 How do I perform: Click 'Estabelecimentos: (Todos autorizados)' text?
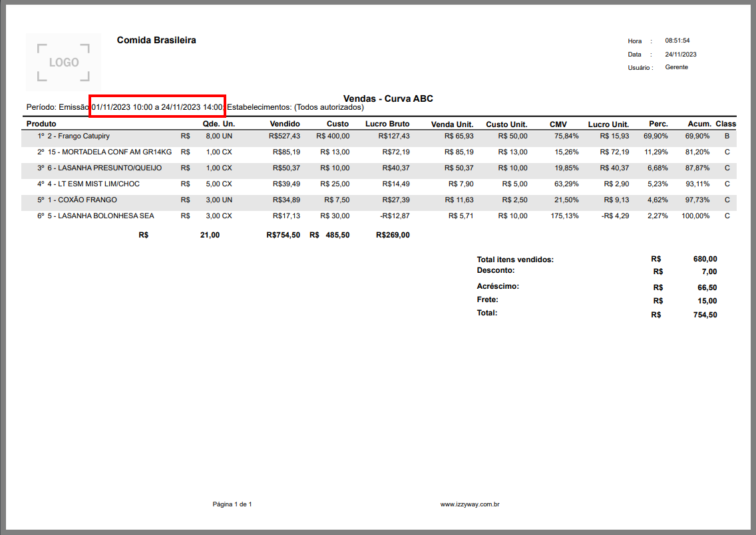(295, 107)
